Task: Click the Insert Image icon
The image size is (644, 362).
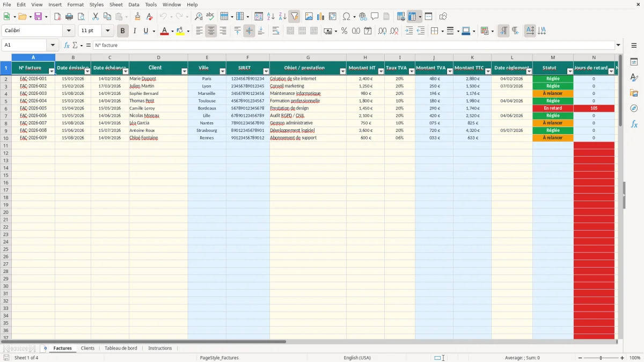Action: (x=309, y=17)
